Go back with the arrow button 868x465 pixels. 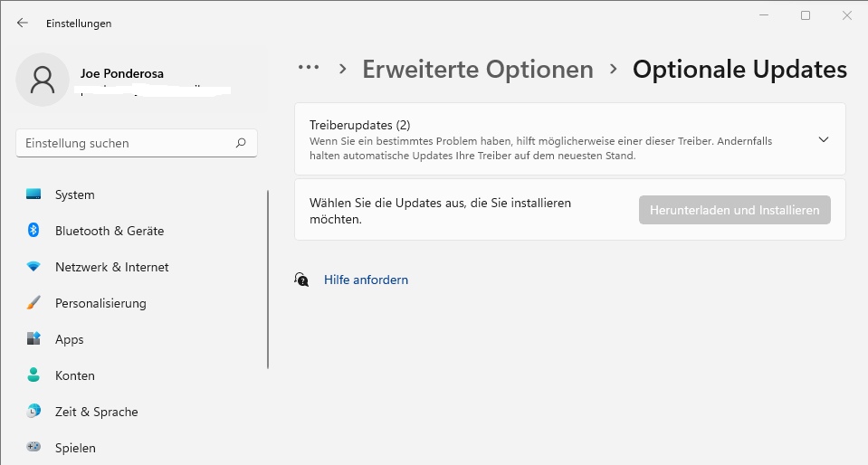click(x=23, y=23)
